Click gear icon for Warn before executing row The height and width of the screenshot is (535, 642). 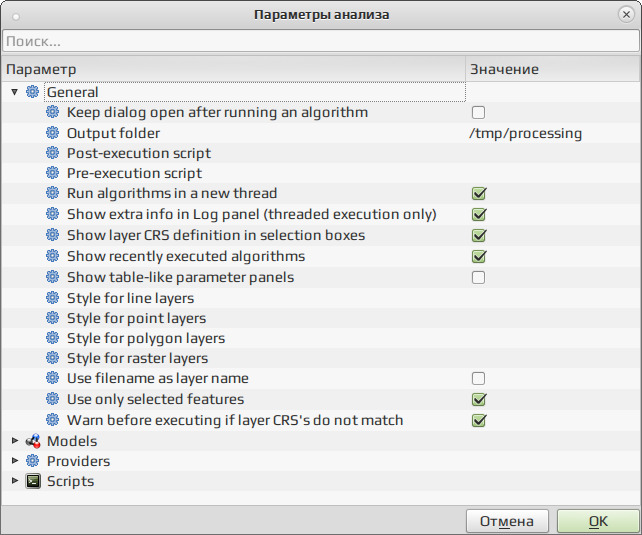[x=52, y=420]
